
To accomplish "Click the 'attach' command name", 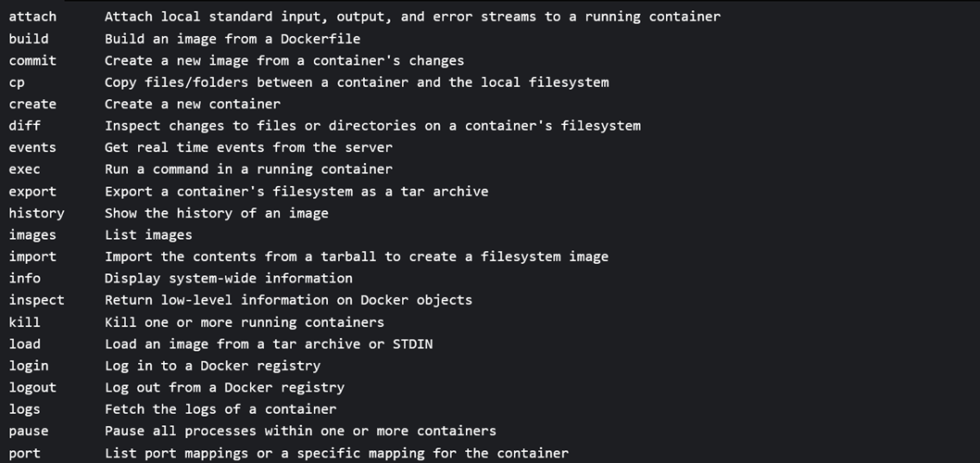I will (32, 17).
